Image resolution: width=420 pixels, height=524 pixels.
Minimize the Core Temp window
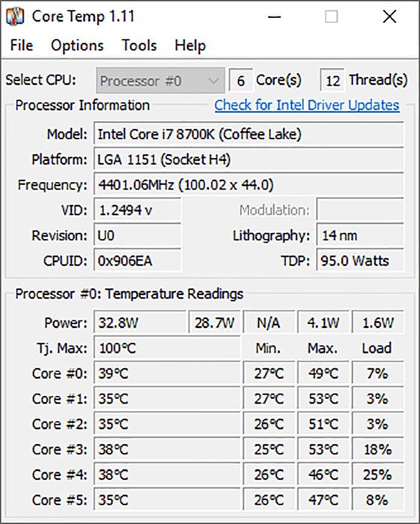pyautogui.click(x=274, y=16)
